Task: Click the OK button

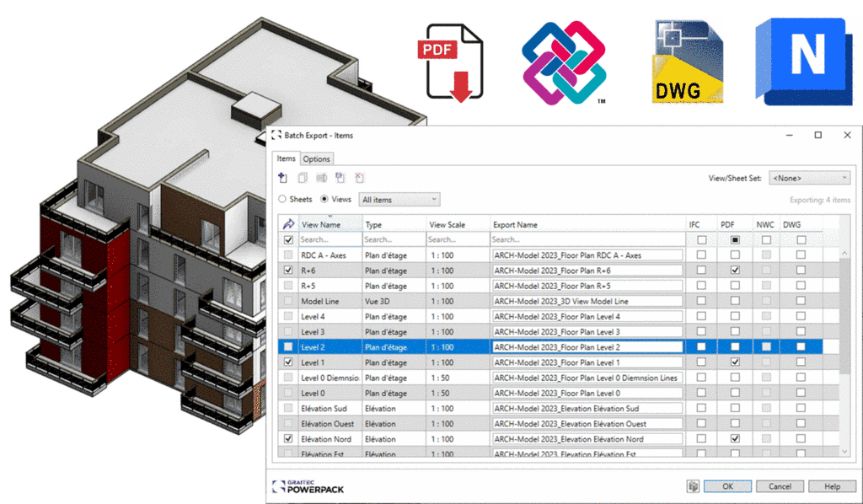Action: pyautogui.click(x=727, y=486)
